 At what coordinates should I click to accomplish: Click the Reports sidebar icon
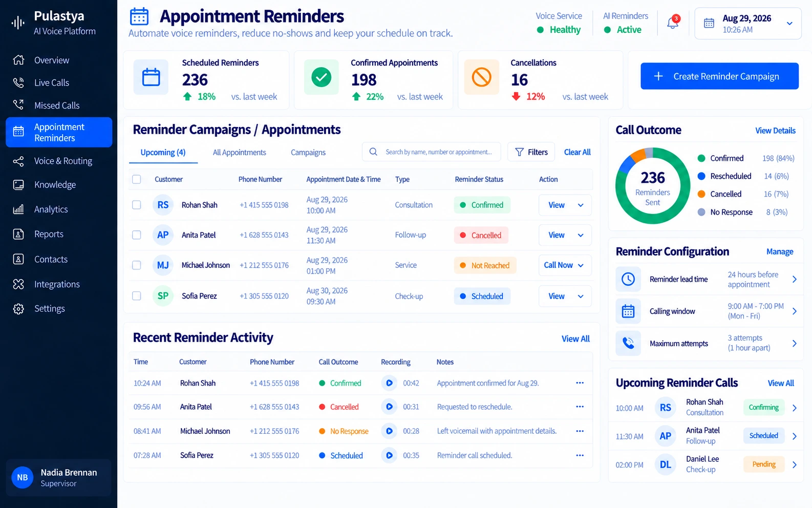(x=18, y=234)
